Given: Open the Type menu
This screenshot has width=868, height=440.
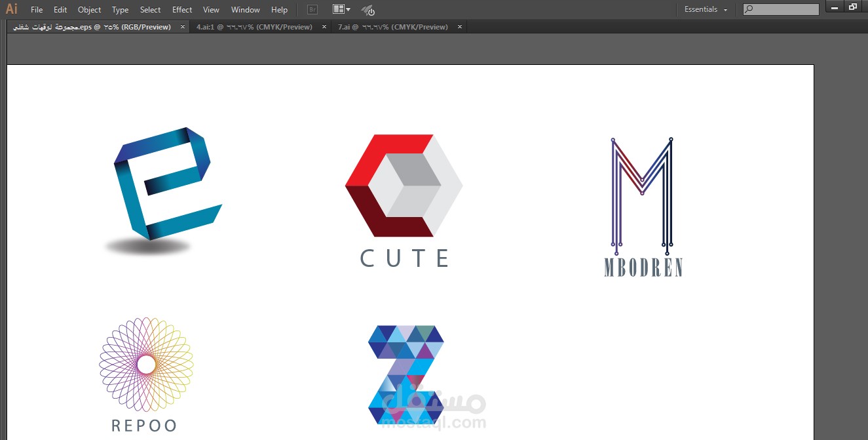Looking at the screenshot, I should [x=121, y=10].
